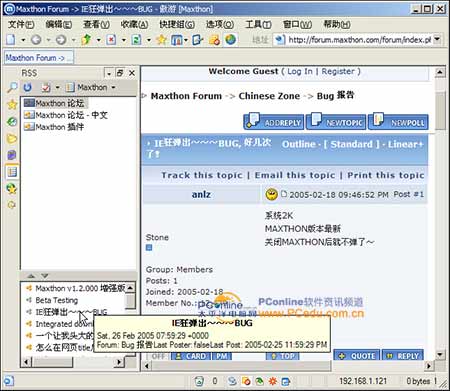Click the Beta Testing feed item
450x391 pixels.
pyautogui.click(x=56, y=300)
